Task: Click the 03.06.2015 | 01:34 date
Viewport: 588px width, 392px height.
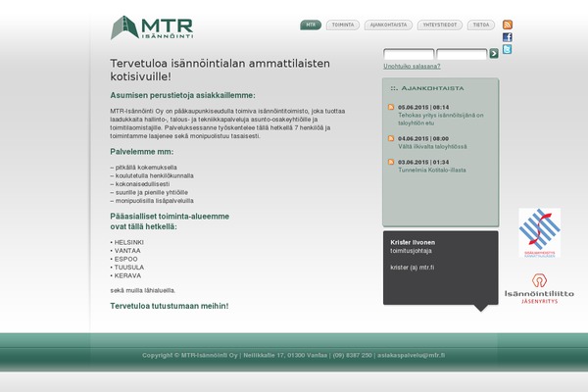Action: click(x=423, y=162)
